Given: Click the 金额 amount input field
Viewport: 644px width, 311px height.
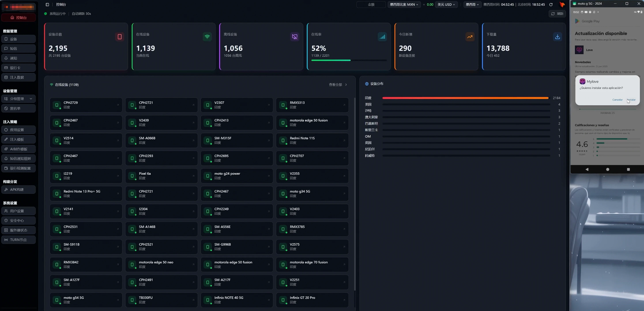Looking at the screenshot, I should click(371, 4).
